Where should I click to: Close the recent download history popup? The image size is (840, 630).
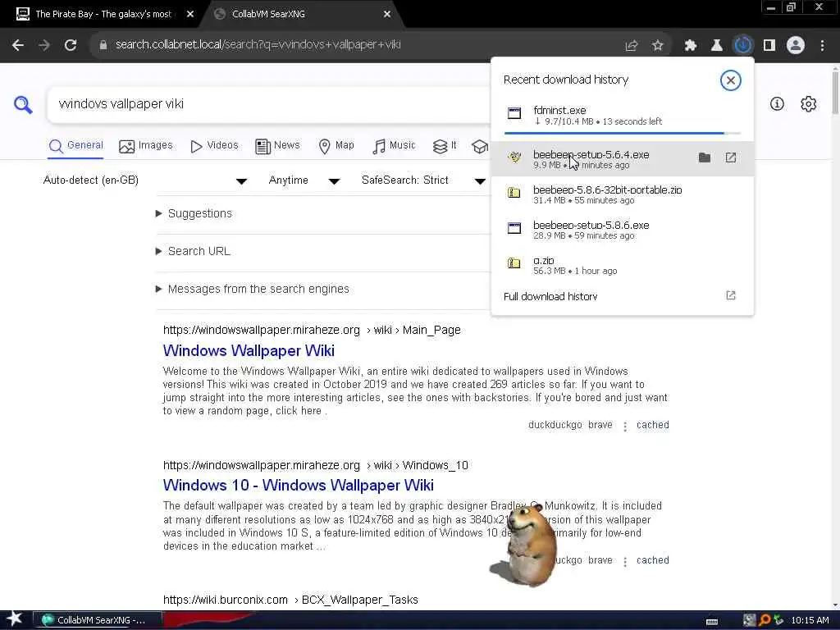pos(730,80)
